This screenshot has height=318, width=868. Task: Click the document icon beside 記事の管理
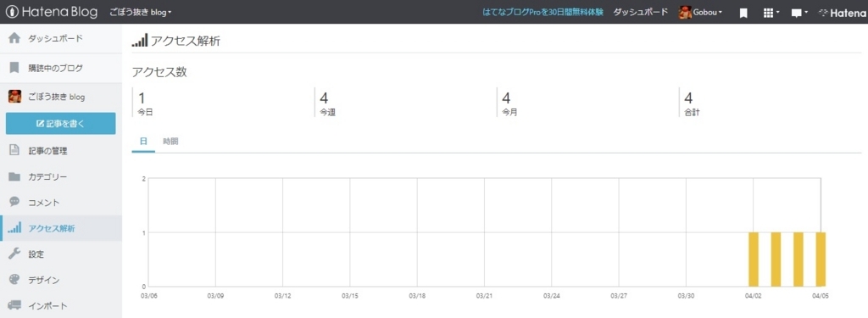pos(14,150)
